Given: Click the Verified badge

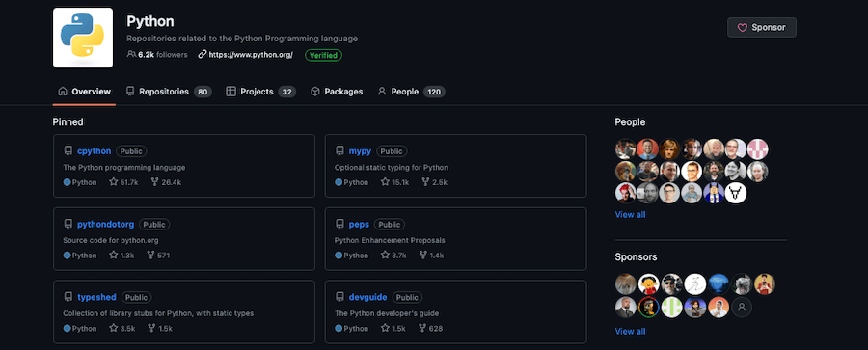Looking at the screenshot, I should tap(323, 55).
